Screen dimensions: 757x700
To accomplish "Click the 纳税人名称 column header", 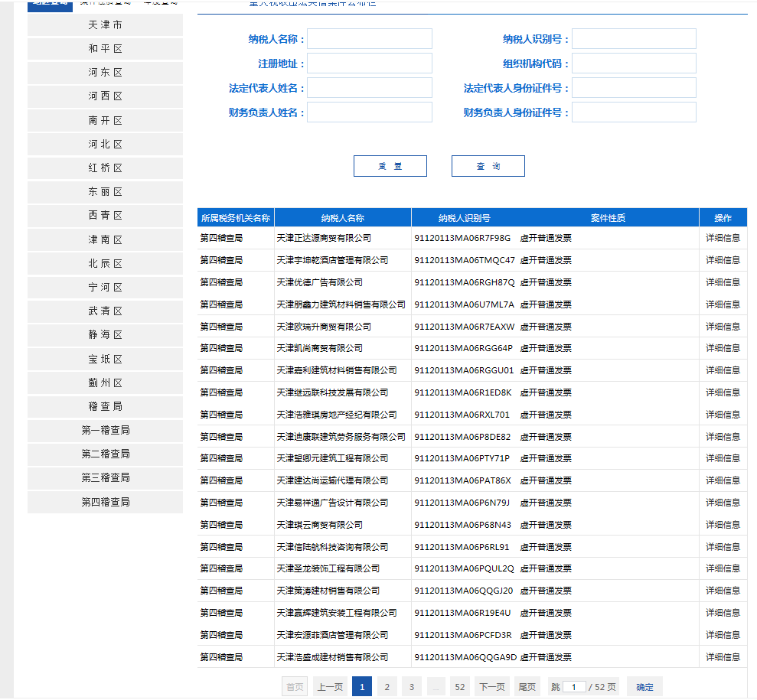I will pos(343,218).
